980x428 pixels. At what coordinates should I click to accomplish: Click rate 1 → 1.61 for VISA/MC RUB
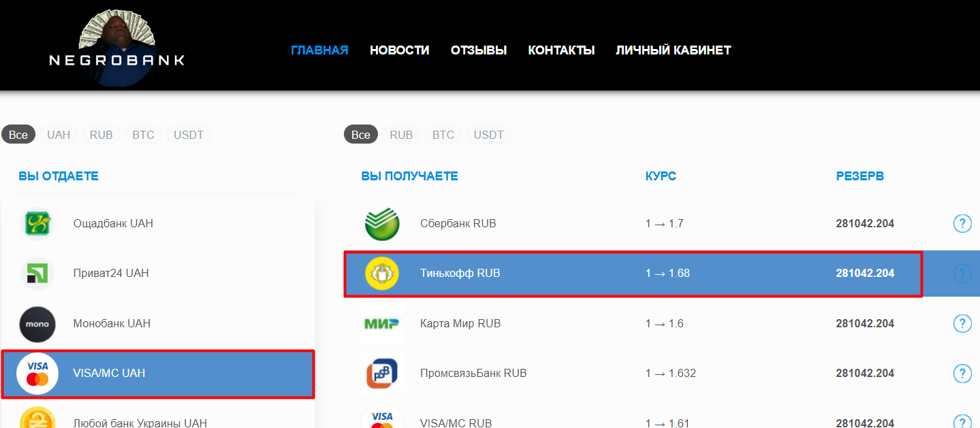[x=667, y=423]
